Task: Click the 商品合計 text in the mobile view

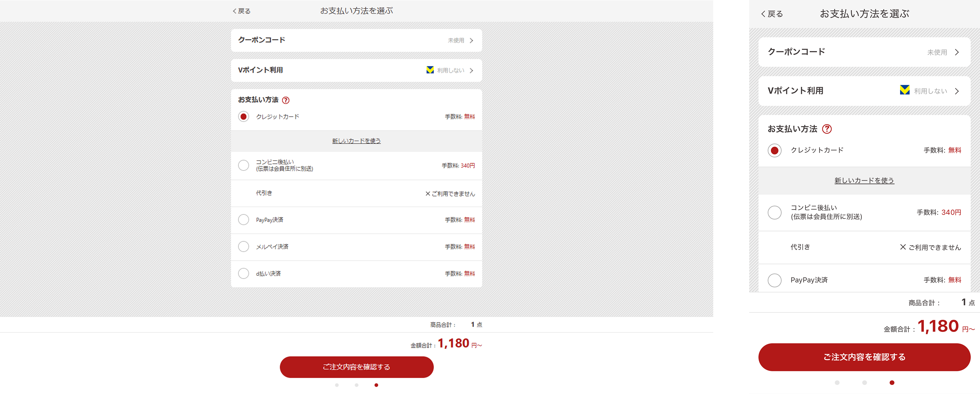Action: (924, 303)
